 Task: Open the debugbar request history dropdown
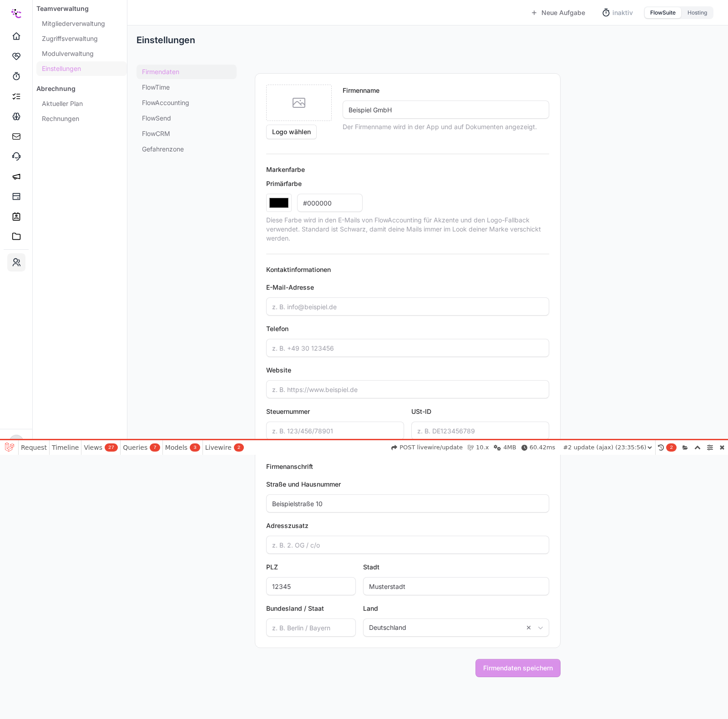607,447
